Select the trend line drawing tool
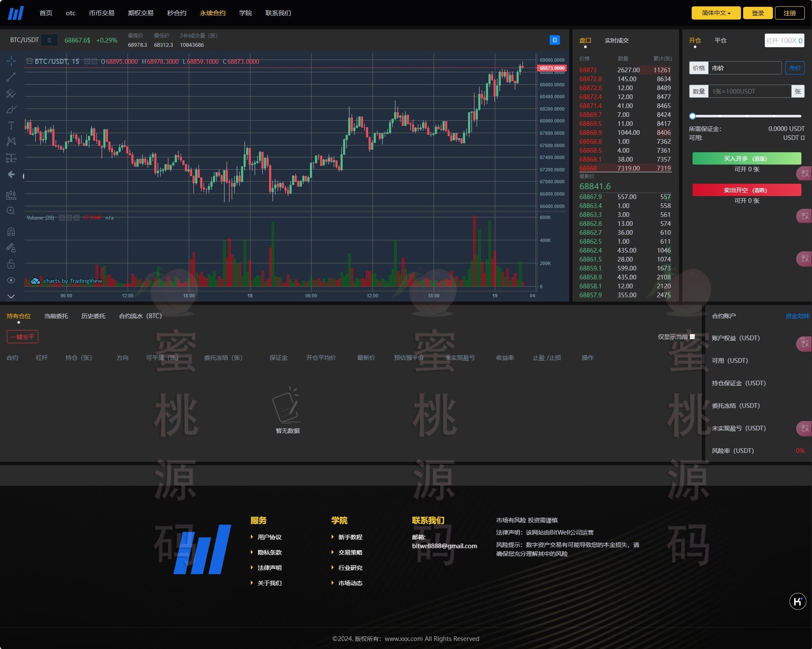The image size is (812, 649). tap(11, 77)
